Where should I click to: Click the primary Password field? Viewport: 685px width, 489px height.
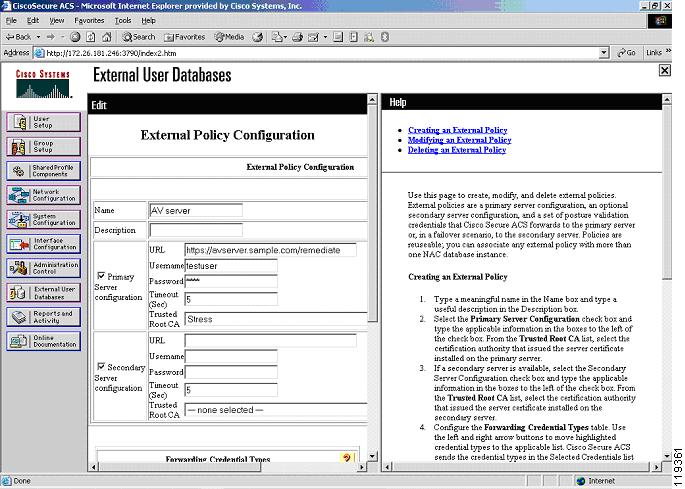point(231,281)
